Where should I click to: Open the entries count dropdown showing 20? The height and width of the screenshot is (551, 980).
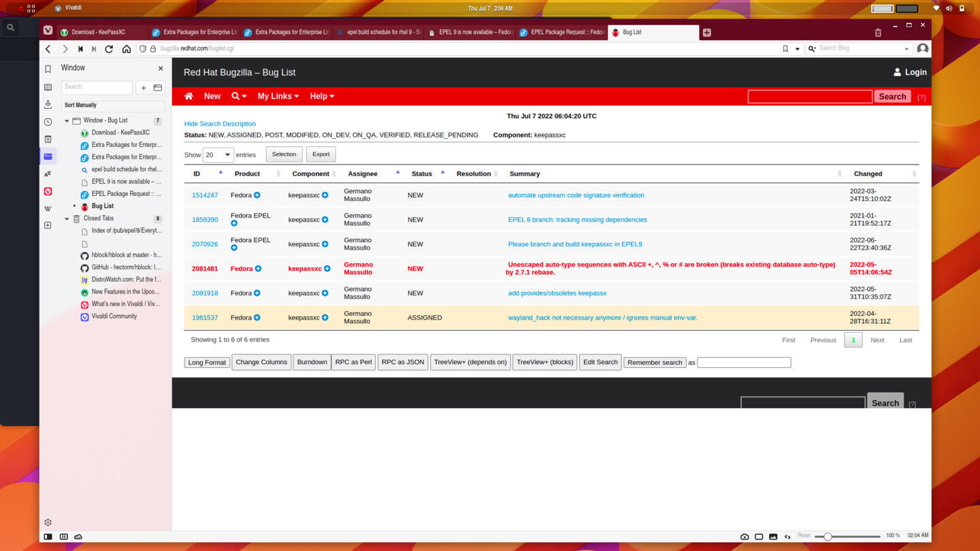pyautogui.click(x=218, y=154)
